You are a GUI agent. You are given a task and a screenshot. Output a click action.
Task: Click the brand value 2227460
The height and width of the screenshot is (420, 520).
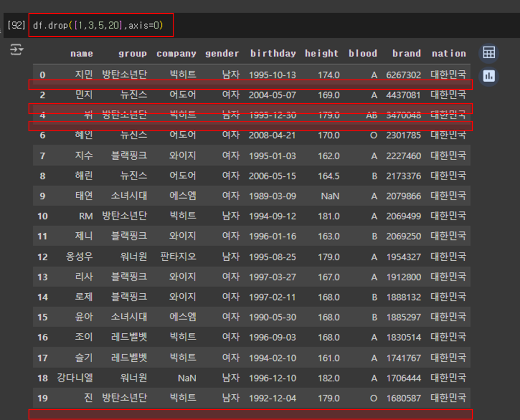[x=404, y=156]
